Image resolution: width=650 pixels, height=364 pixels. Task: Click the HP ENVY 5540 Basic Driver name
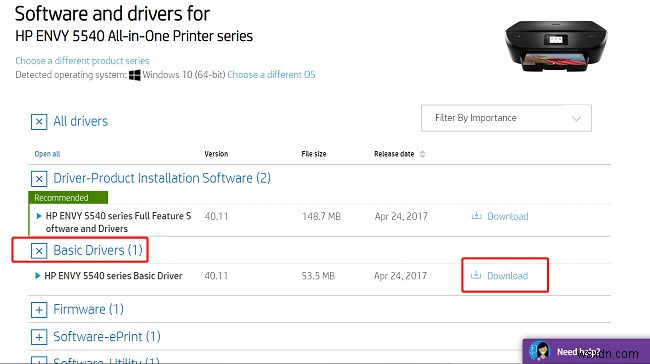coord(113,276)
